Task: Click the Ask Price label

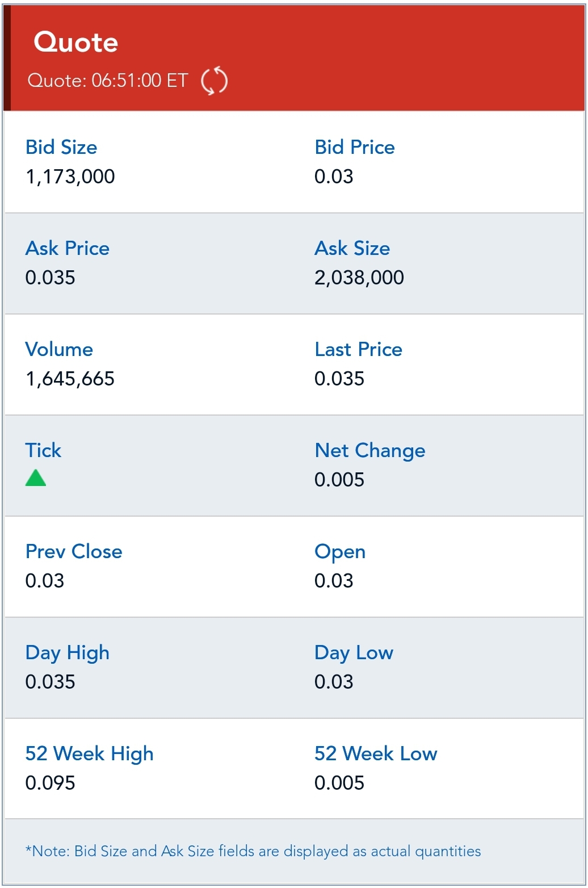Action: [68, 248]
